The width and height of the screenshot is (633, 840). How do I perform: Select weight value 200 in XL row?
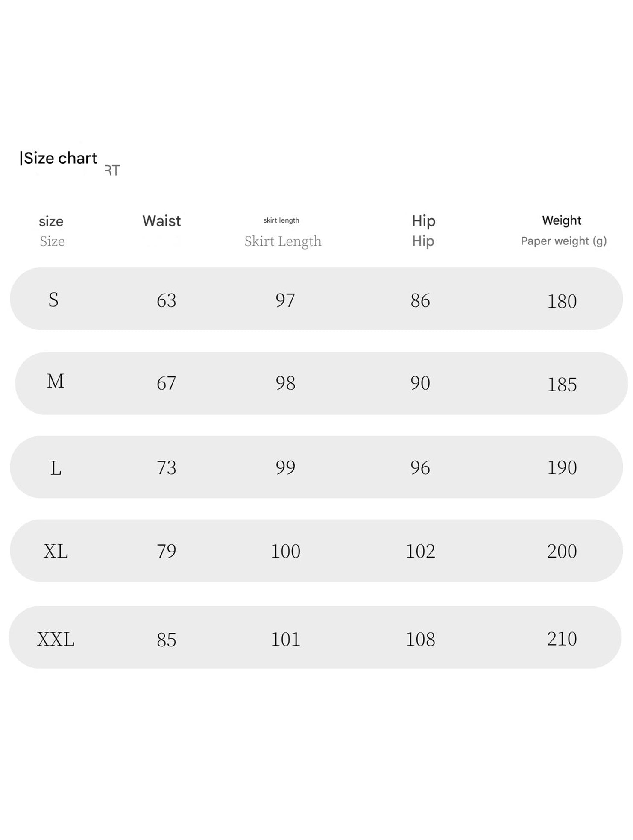point(562,551)
